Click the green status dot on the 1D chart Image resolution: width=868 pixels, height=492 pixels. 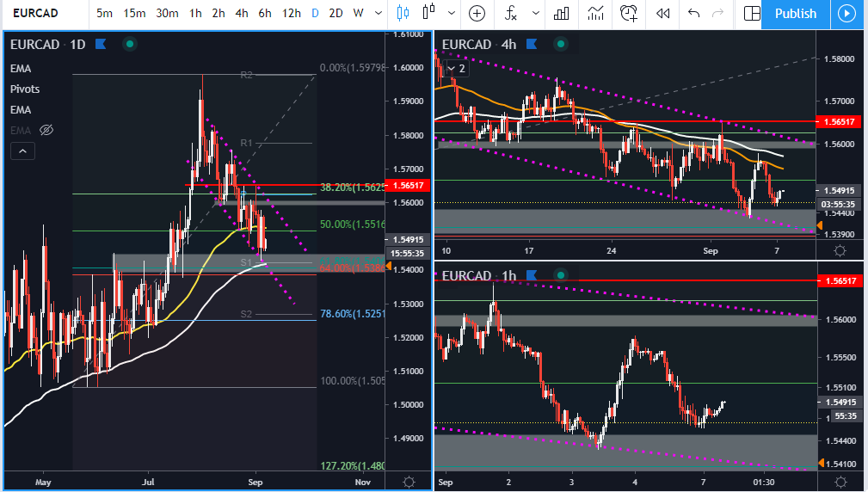(x=130, y=44)
